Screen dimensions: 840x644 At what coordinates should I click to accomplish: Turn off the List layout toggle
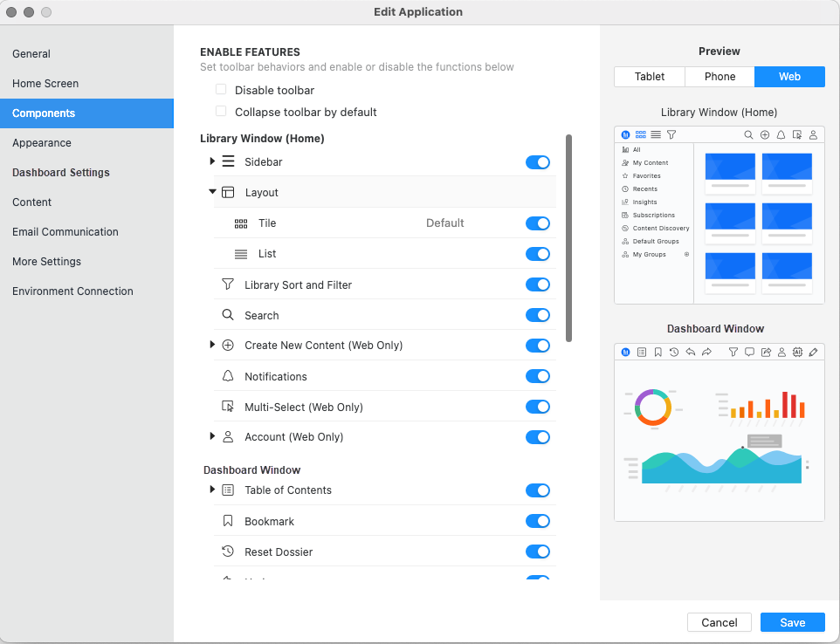tap(538, 254)
